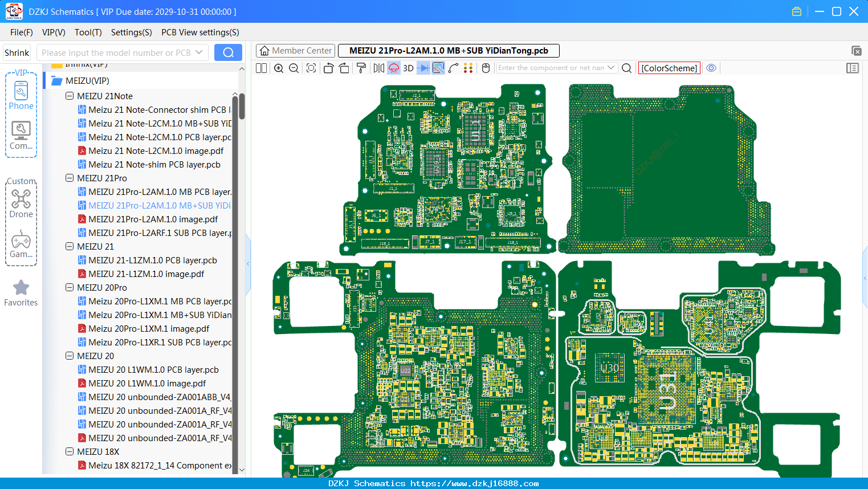Open the Tool(T) menu
This screenshot has width=868, height=489.
(88, 32)
